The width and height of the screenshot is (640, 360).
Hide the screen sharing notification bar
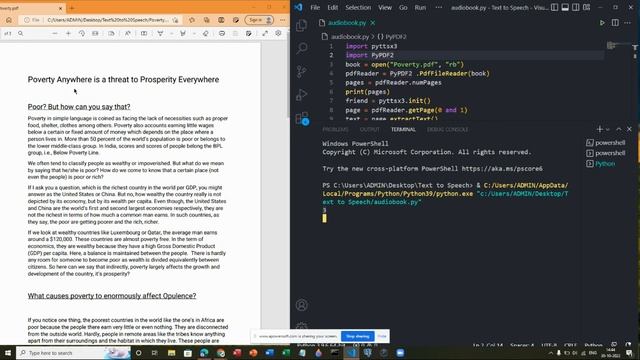(382, 336)
